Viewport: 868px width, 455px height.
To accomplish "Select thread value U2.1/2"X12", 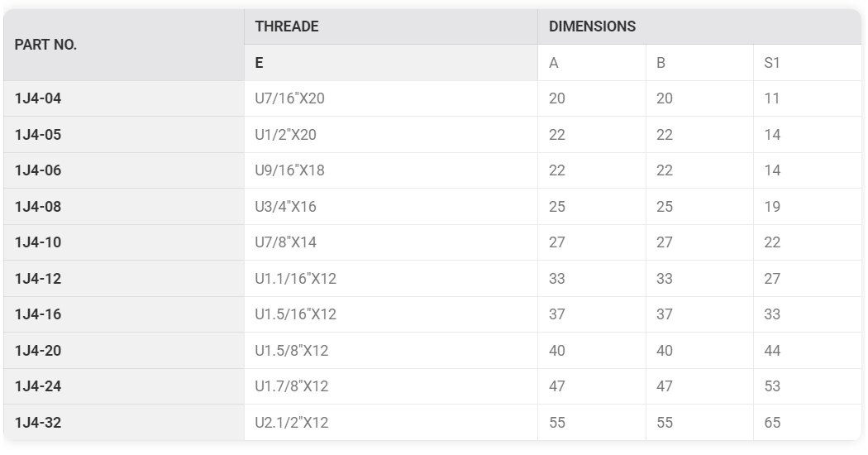I will 291,423.
